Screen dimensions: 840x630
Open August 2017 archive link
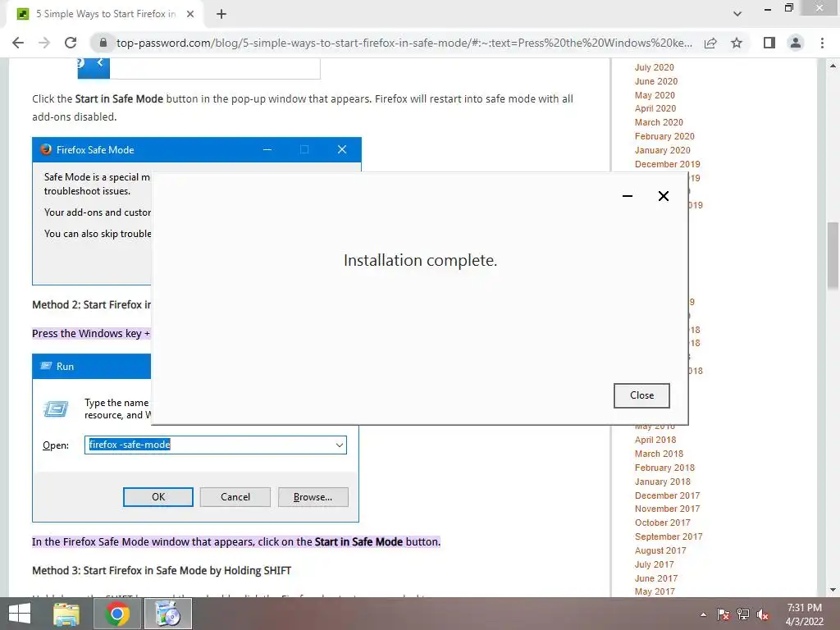coord(660,550)
